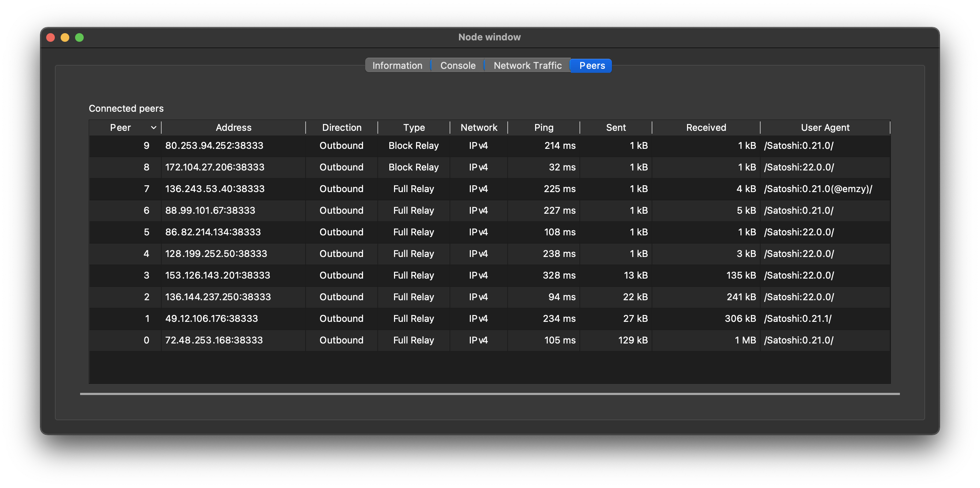Select peer with @emzy user agent
980x488 pixels.
point(818,189)
